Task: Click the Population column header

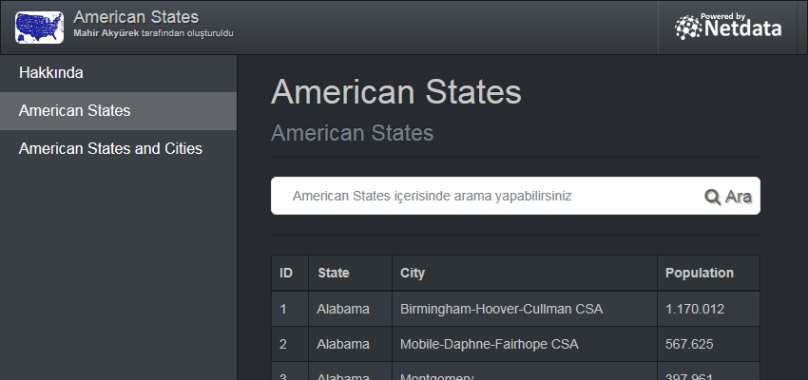Action: (x=709, y=273)
